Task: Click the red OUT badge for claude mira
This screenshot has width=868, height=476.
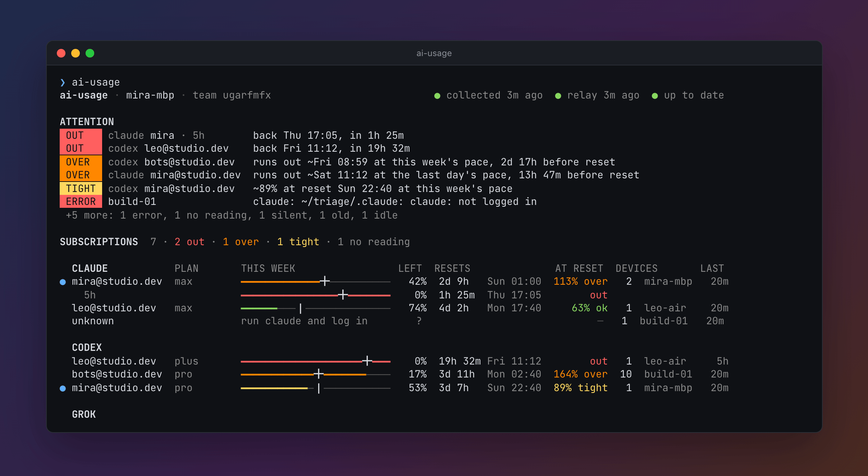Action: [81, 136]
